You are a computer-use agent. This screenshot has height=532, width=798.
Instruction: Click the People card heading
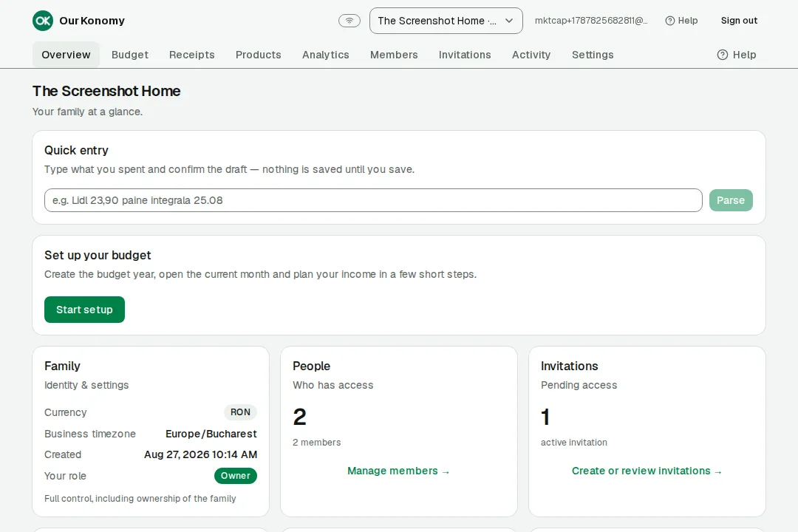(312, 366)
